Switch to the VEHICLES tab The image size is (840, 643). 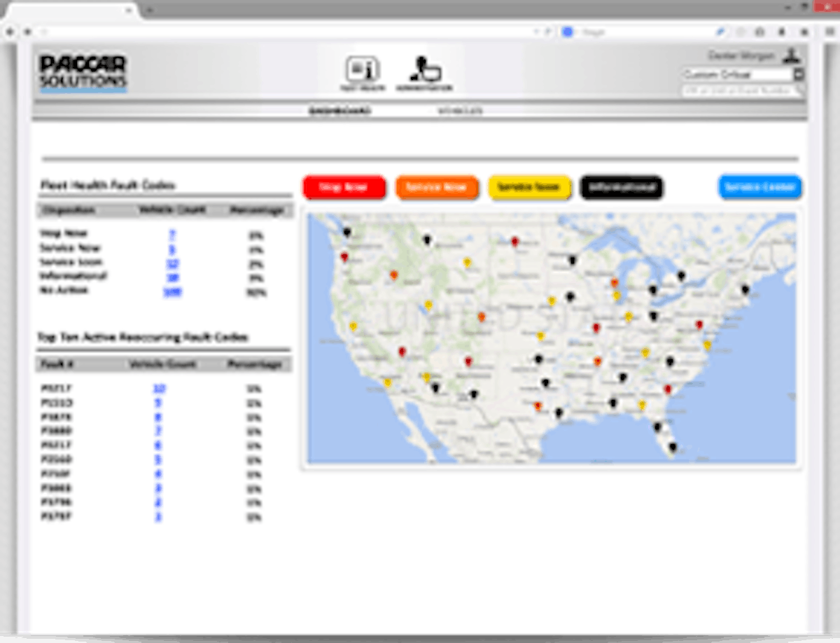tap(458, 111)
